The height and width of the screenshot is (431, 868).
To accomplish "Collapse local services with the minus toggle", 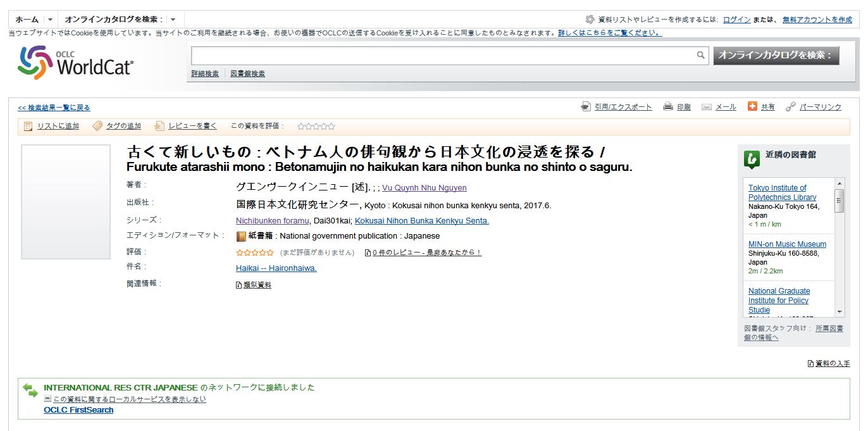I will [x=47, y=399].
